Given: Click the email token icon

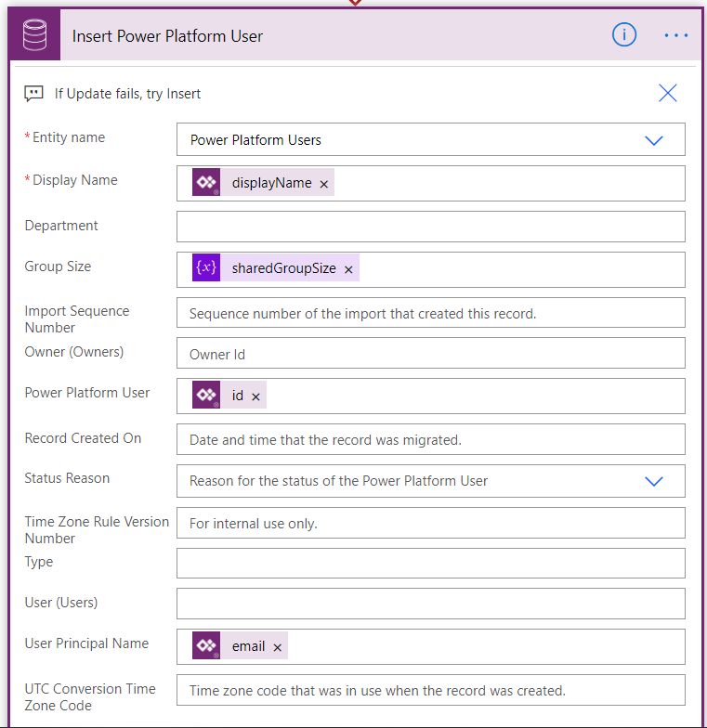Looking at the screenshot, I should point(206,645).
